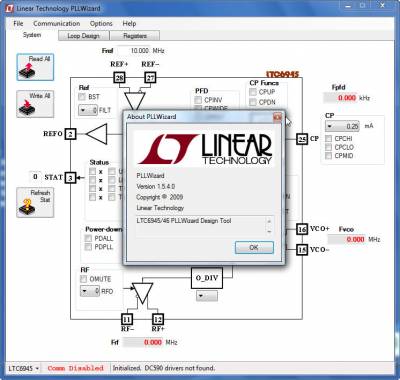Click the Fref frequency input field
Viewport: 400px width, 380px height.
tap(133, 51)
